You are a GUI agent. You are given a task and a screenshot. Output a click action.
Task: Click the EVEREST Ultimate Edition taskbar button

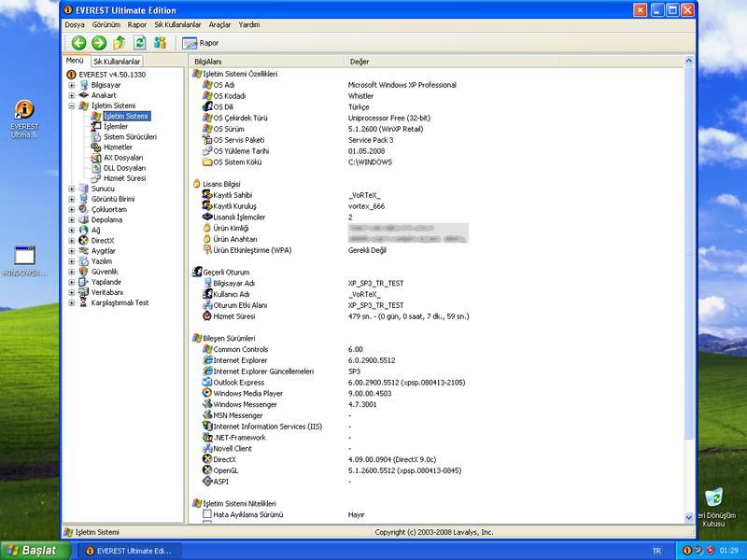click(x=130, y=551)
